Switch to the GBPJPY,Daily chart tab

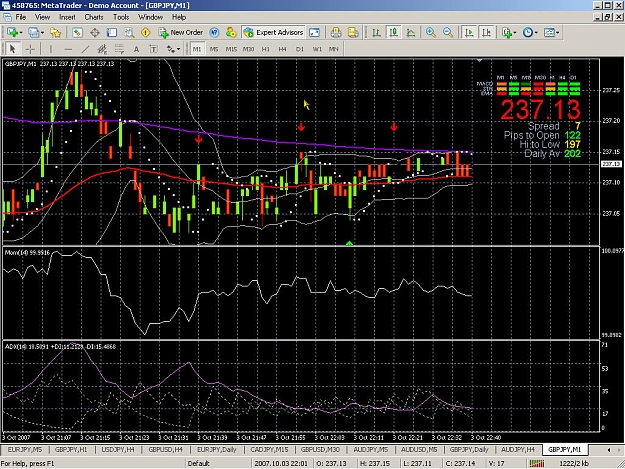point(469,449)
